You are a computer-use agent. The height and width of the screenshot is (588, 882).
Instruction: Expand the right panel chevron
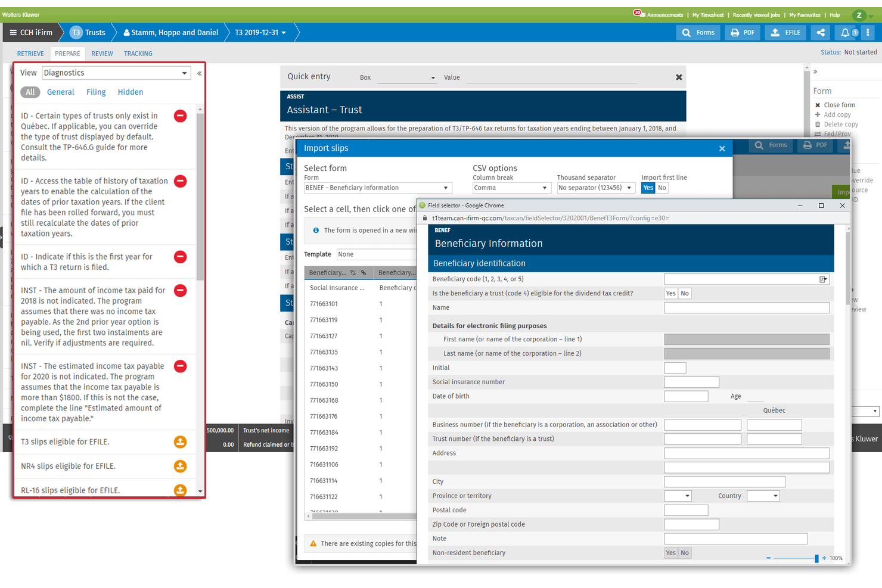click(x=815, y=72)
